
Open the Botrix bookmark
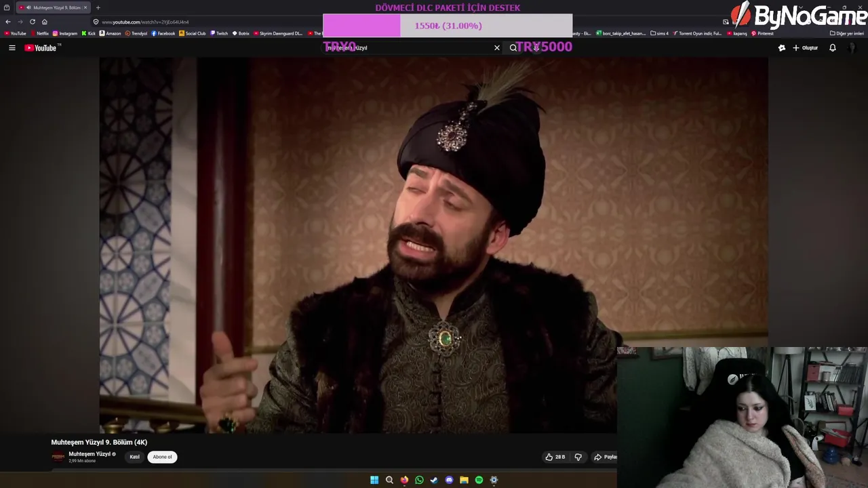pyautogui.click(x=241, y=33)
